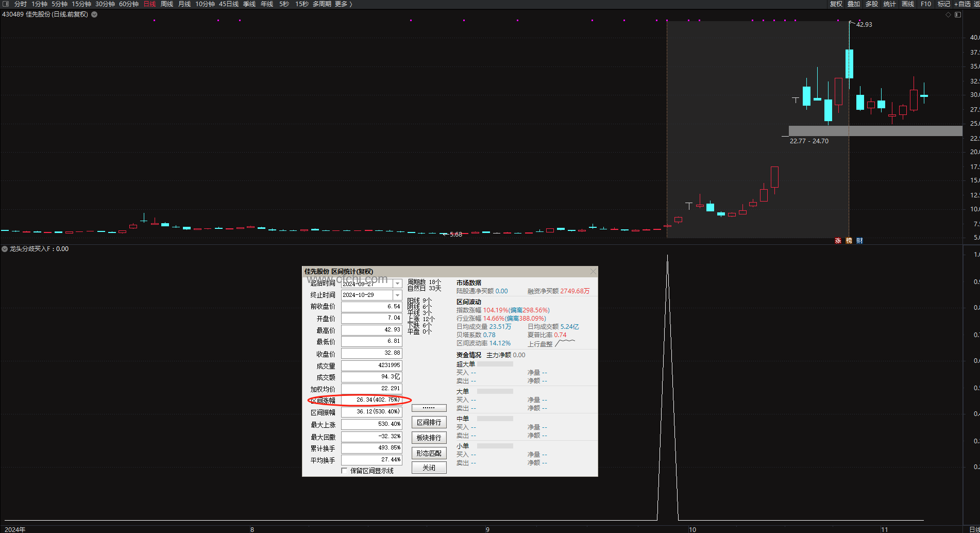
Task: Select the 季线 quarterly period tab
Action: click(249, 4)
